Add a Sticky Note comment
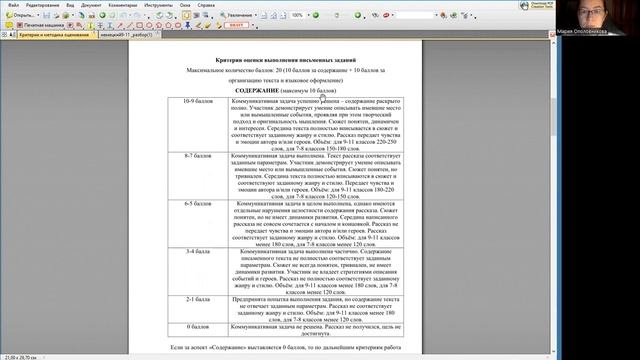Image resolution: width=640 pixels, height=360 pixels. pyautogui.click(x=9, y=25)
